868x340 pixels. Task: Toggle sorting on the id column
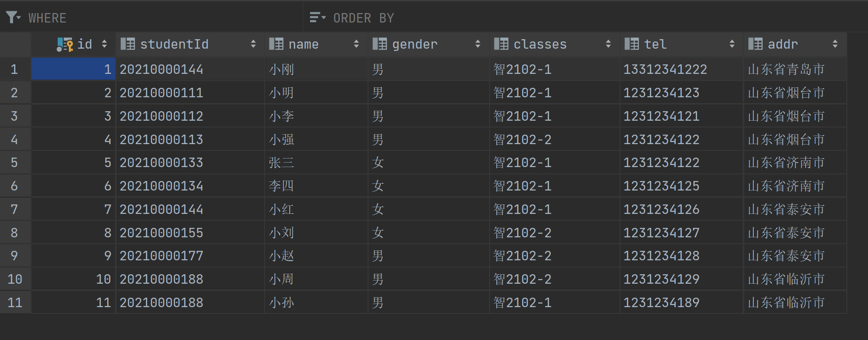tap(104, 44)
